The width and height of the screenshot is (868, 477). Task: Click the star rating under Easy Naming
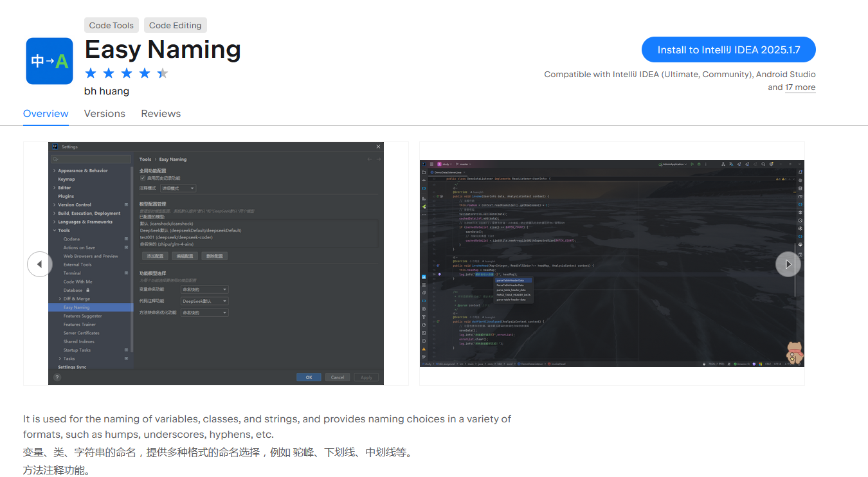click(x=127, y=73)
